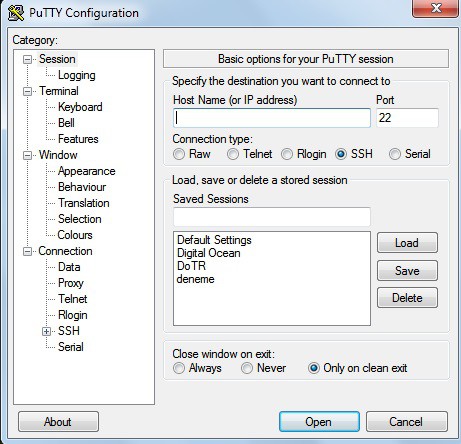The width and height of the screenshot is (461, 444).
Task: Choose Rlogin connection type radio button
Action: (x=287, y=154)
